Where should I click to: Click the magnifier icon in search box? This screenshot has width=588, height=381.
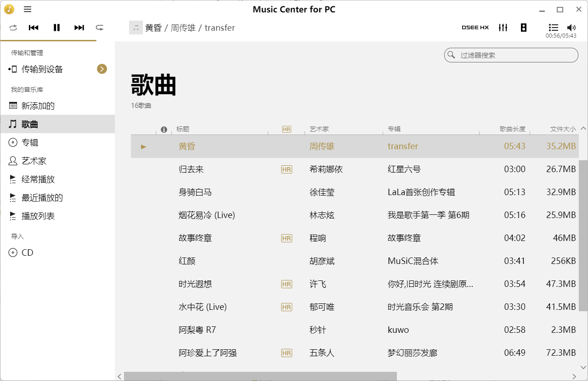coord(452,55)
